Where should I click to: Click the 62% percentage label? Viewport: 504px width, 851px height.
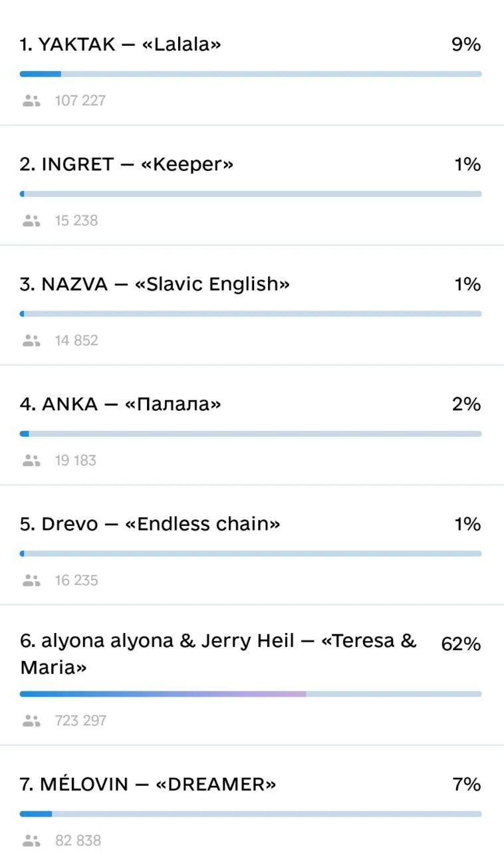pos(460,644)
